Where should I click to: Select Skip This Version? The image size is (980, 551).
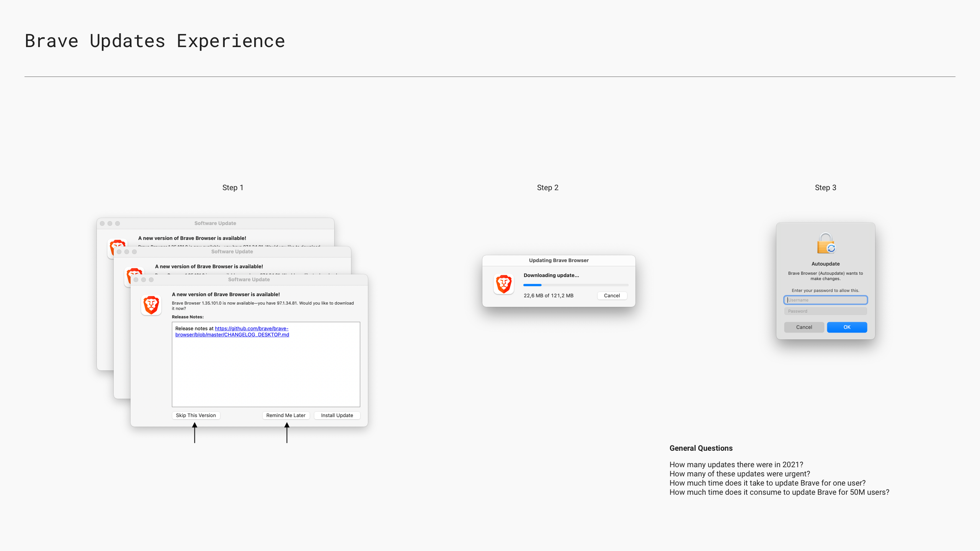[196, 415]
